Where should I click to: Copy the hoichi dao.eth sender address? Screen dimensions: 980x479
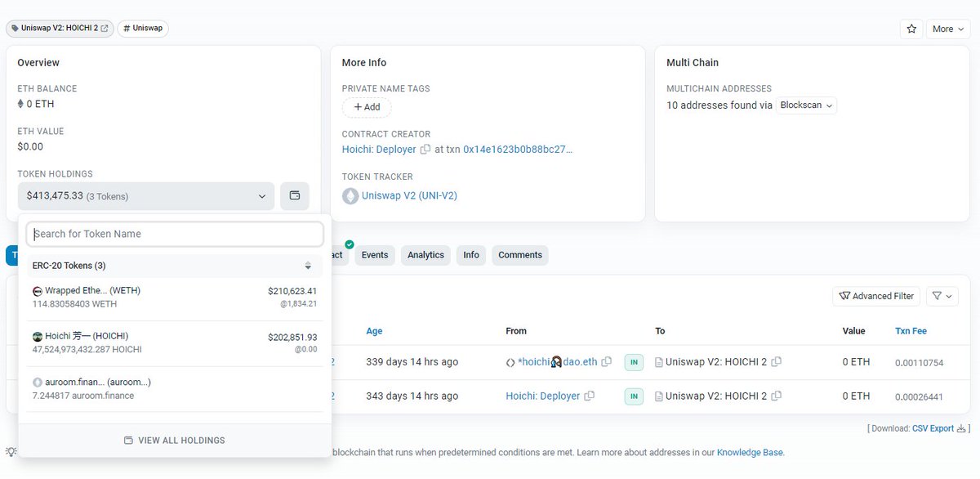pos(607,362)
